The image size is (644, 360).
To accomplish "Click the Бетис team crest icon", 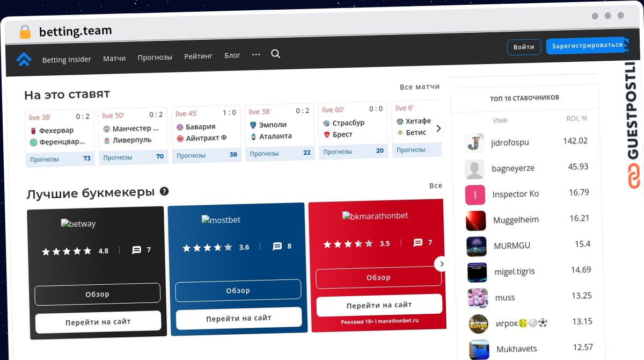I will coord(400,133).
